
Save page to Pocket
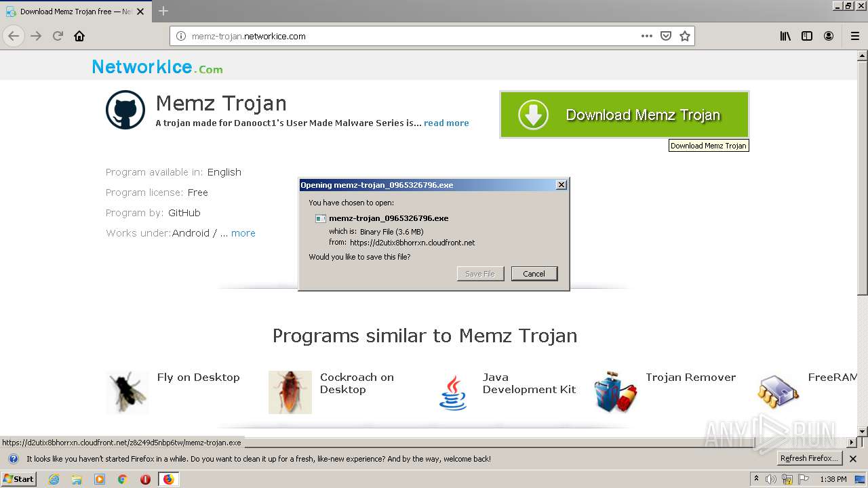point(666,36)
